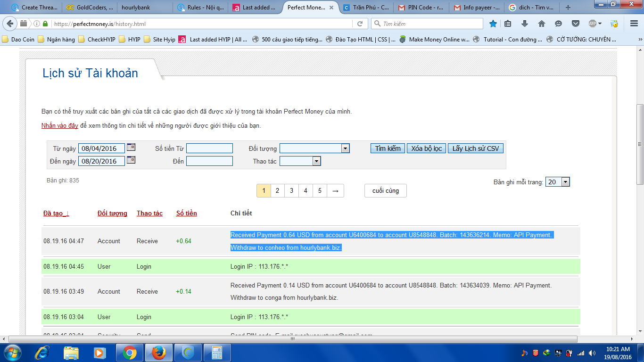The image size is (644, 362).
Task: Open the Dao Coin bookmark folder
Action: pos(18,40)
